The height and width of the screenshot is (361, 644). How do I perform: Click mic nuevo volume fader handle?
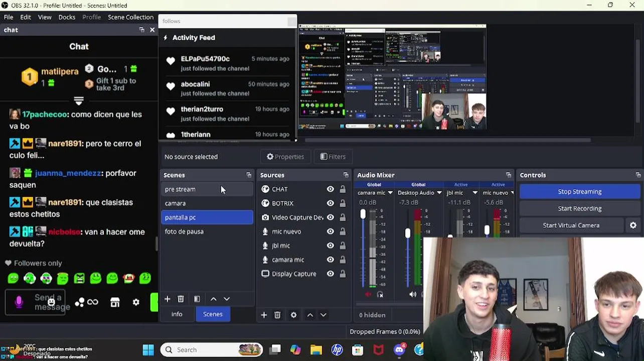point(487,230)
